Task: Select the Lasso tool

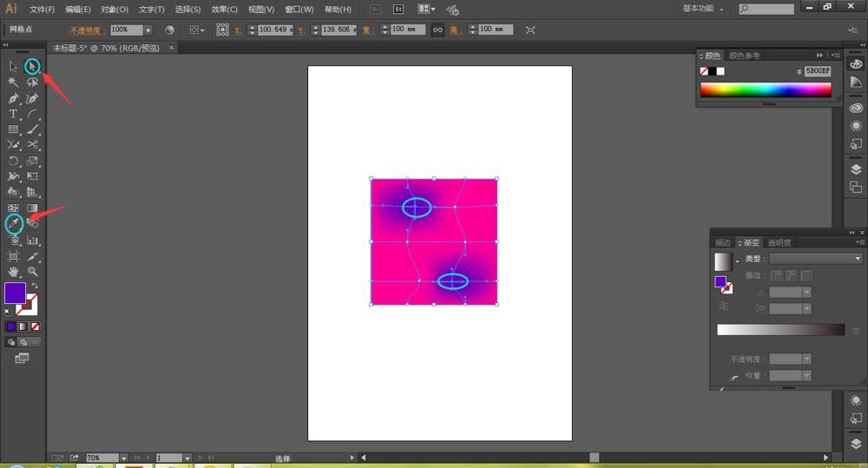Action: 32,82
